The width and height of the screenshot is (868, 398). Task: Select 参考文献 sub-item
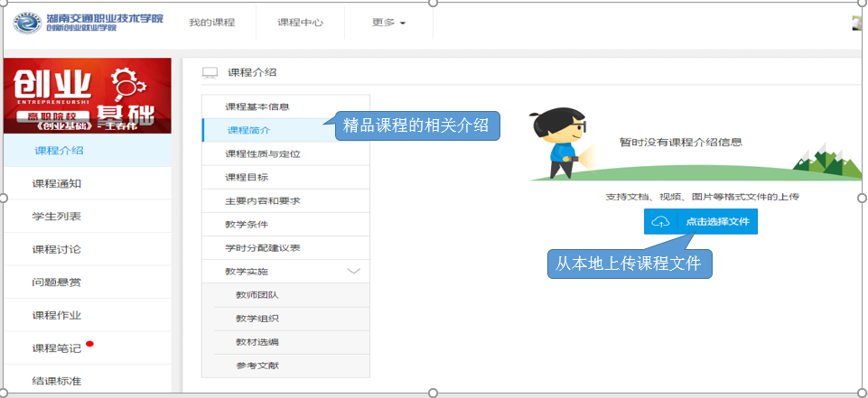coord(257,366)
